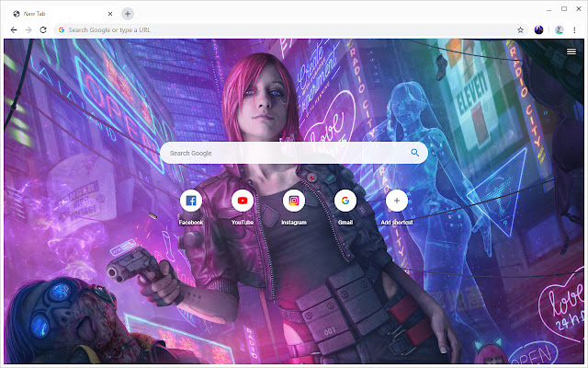Open the user profile avatar

[560, 30]
